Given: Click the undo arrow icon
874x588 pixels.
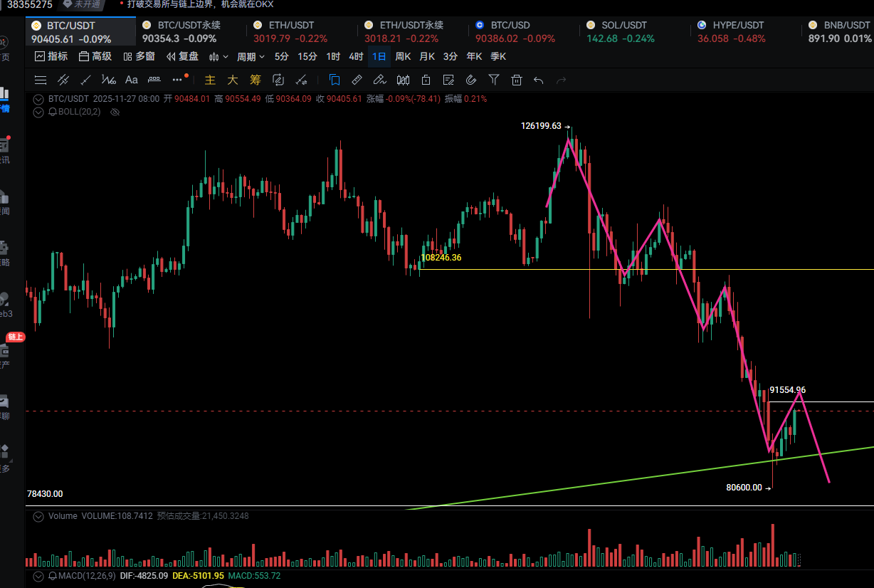Looking at the screenshot, I should tap(539, 80).
